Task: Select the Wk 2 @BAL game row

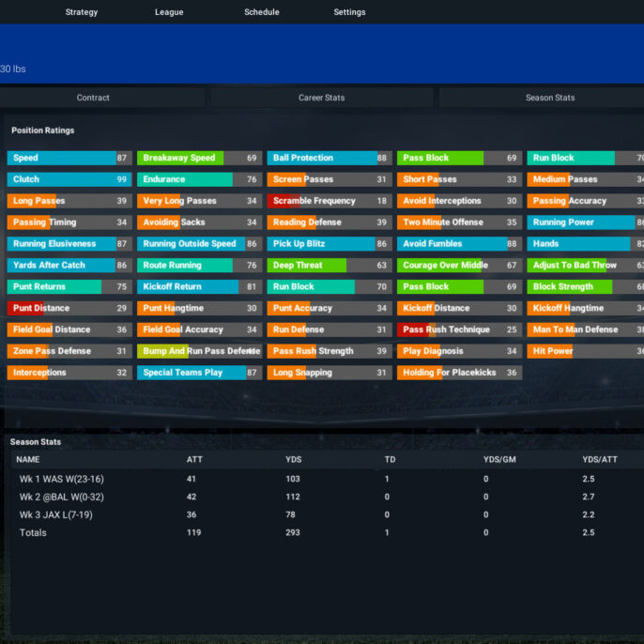Action: 328,497
